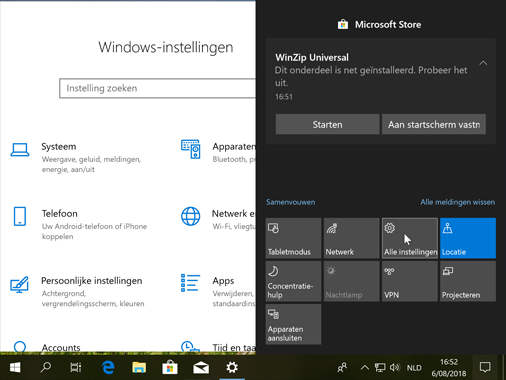This screenshot has height=380, width=506.
Task: Click the Microsoft Store notification group header text
Action: point(388,24)
